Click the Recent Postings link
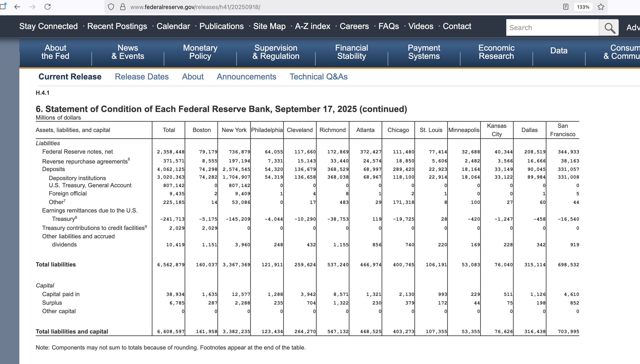The height and width of the screenshot is (364, 640). click(x=117, y=26)
